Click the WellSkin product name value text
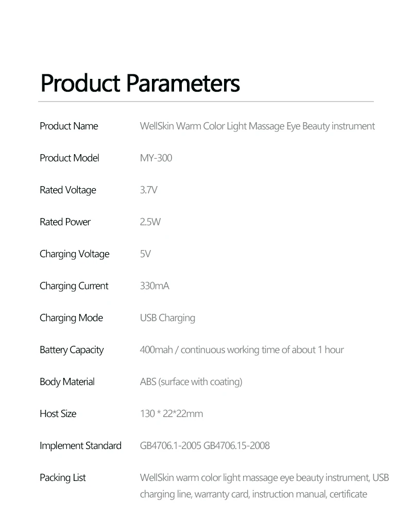This screenshot has height=532, width=412. (x=257, y=126)
